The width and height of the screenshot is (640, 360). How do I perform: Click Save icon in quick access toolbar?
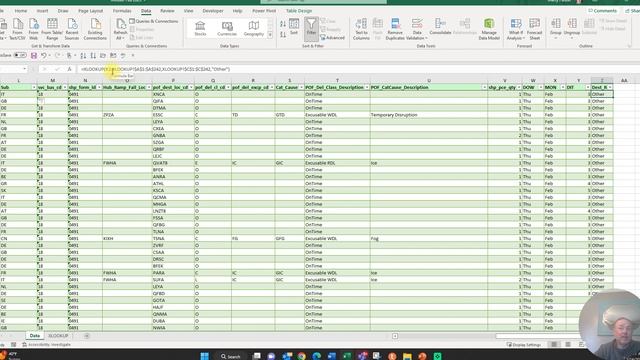point(34,55)
